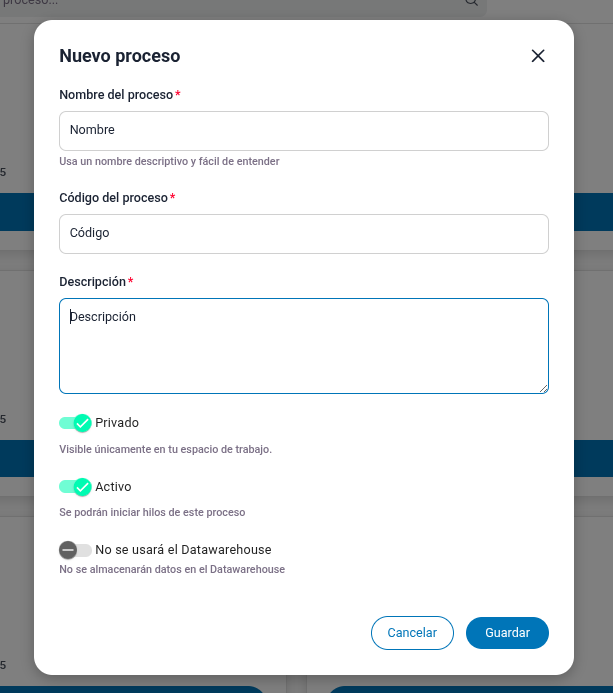Click the search magnifier icon behind dialog
The image size is (613, 693).
pyautogui.click(x=471, y=3)
